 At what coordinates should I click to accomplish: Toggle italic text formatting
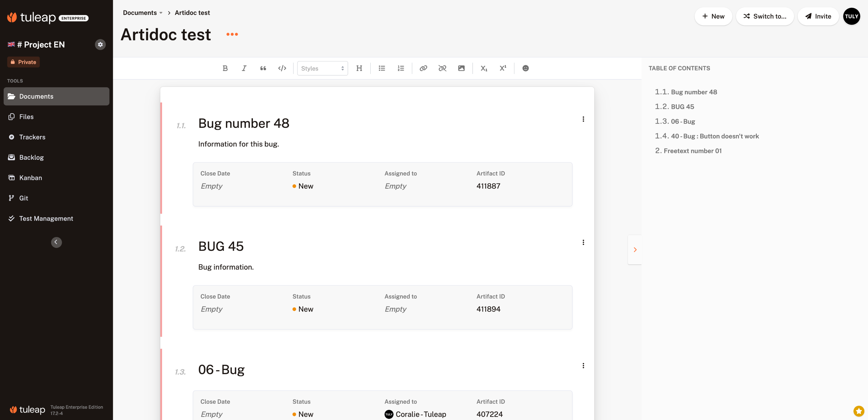tap(244, 68)
